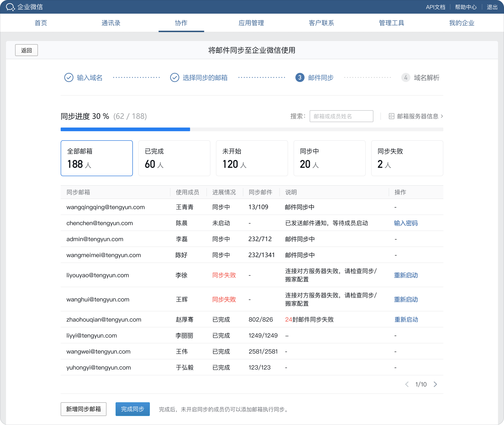This screenshot has width=504, height=425.
Task: Click the step 1 checkmark circle icon
Action: point(69,78)
